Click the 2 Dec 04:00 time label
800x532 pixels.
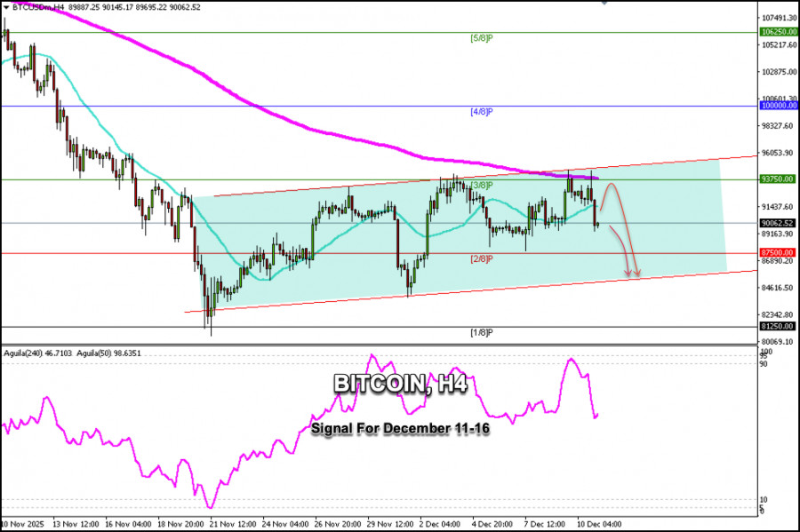pos(440,524)
